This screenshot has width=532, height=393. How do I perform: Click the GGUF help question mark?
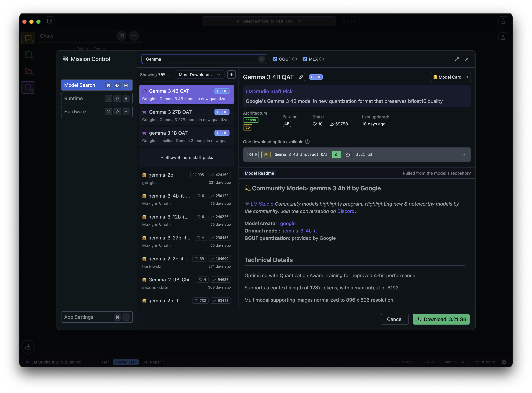[295, 59]
